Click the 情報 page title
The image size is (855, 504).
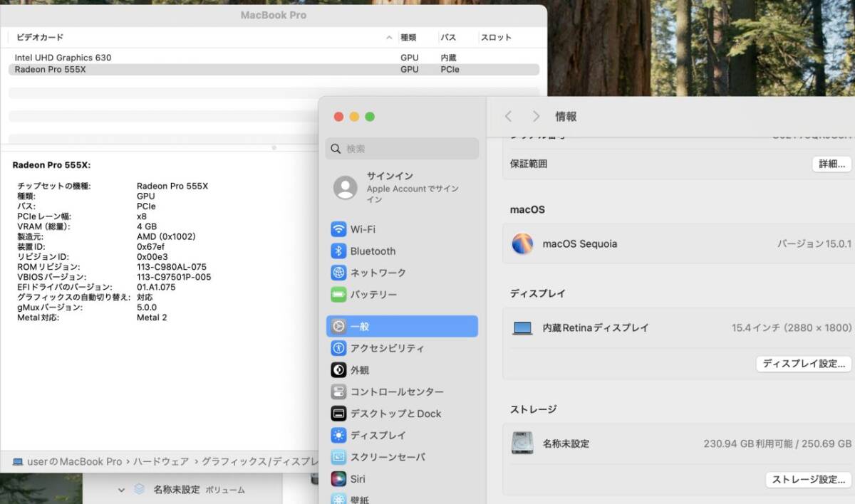[566, 117]
